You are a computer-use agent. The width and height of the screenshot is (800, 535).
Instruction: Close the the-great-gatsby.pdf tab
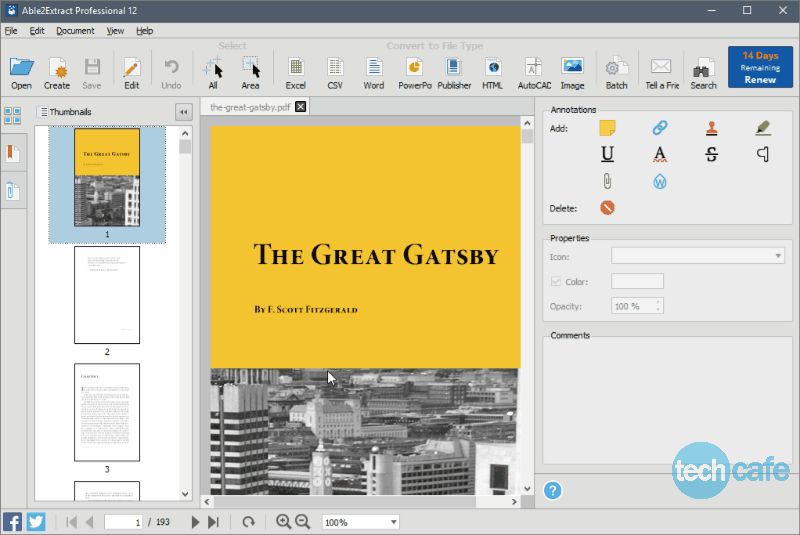301,107
